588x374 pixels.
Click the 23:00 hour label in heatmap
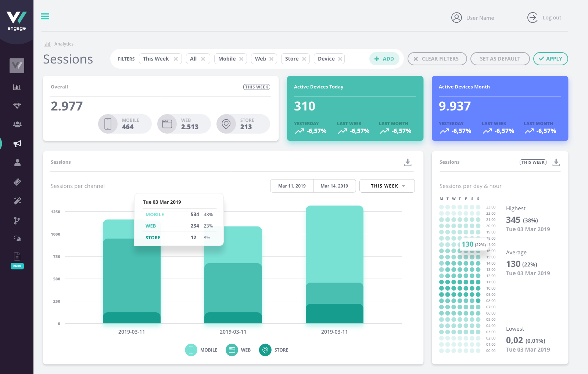point(491,207)
